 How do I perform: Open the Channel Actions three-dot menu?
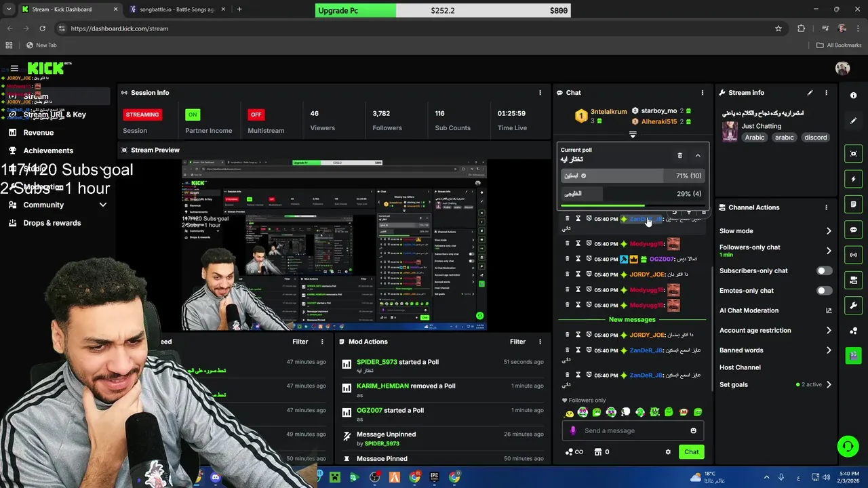coord(826,207)
